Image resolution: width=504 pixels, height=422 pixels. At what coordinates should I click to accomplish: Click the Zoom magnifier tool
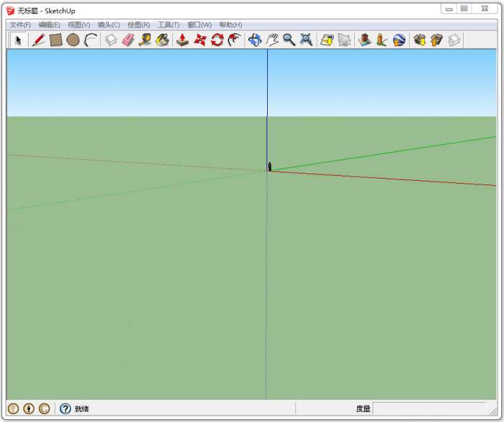(x=289, y=40)
